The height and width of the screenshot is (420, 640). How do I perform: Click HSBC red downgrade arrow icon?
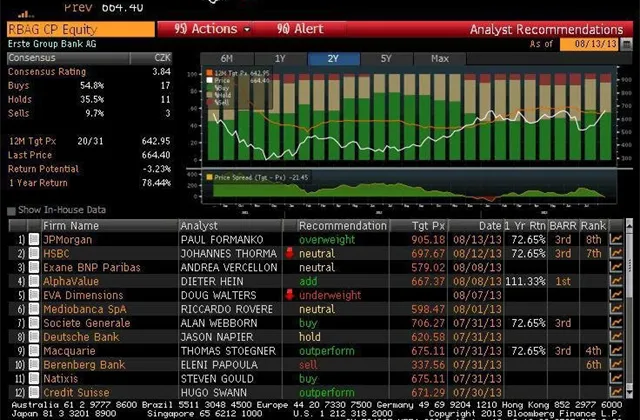tap(289, 253)
